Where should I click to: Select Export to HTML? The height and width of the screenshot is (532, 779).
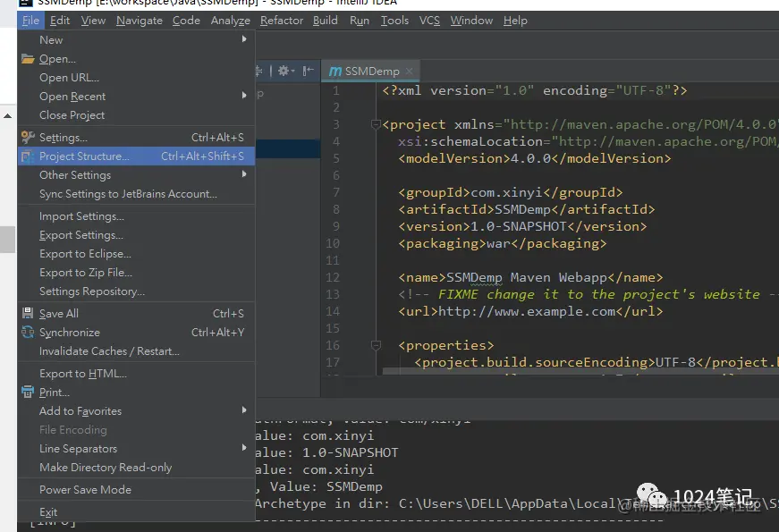[136, 374]
